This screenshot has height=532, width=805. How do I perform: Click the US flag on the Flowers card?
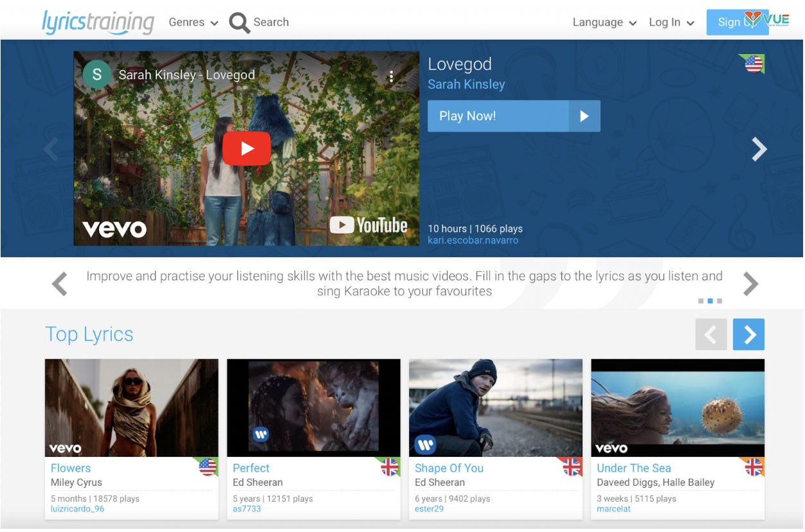[208, 467]
